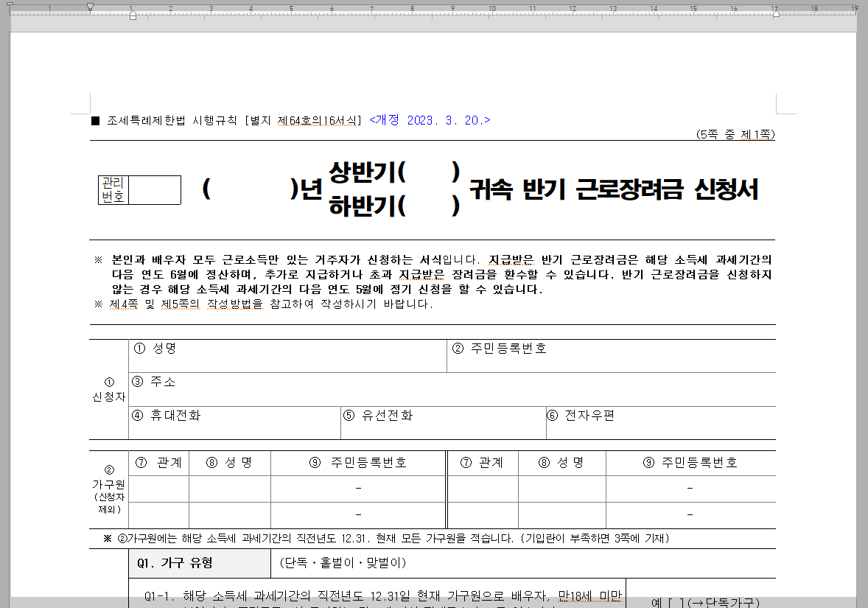Click the '③ 주소' field cell

(x=452, y=390)
